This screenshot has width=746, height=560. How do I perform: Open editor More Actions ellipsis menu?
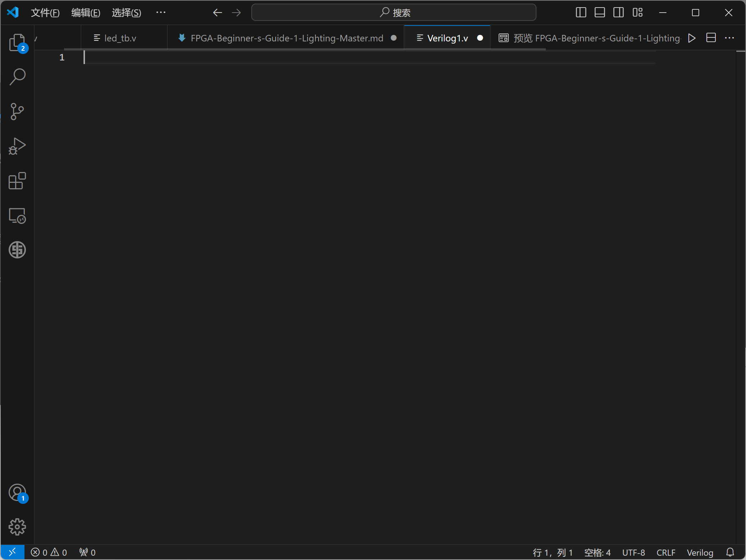pos(729,38)
